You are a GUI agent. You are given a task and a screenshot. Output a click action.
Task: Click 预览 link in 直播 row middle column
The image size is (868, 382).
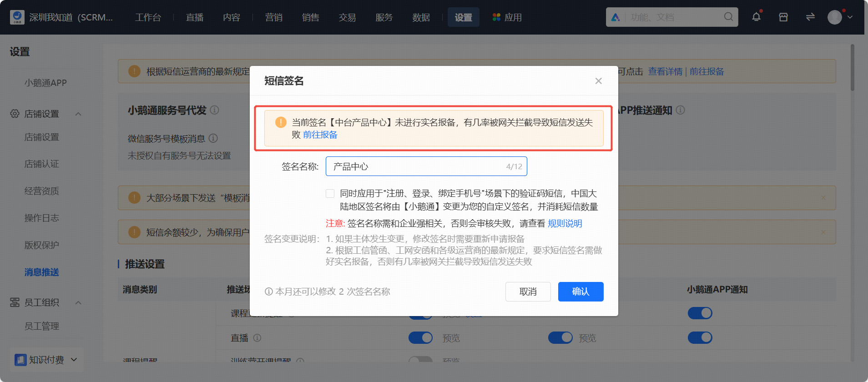451,338
